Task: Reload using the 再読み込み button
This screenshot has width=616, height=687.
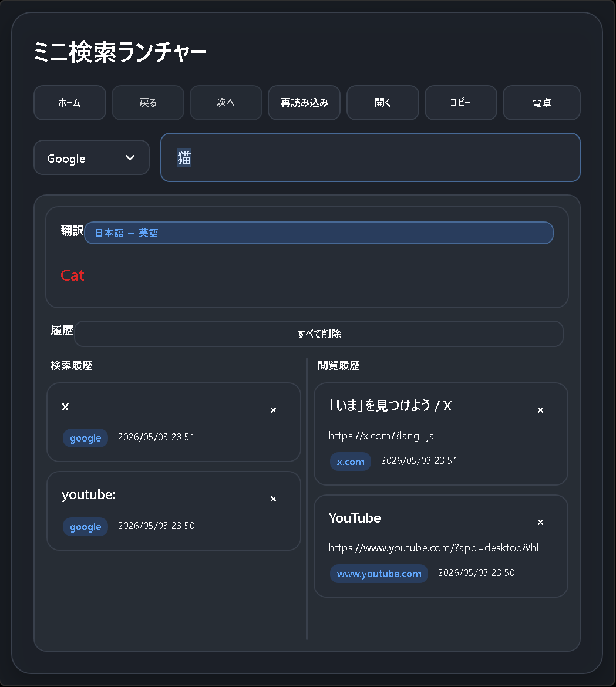Action: point(304,103)
